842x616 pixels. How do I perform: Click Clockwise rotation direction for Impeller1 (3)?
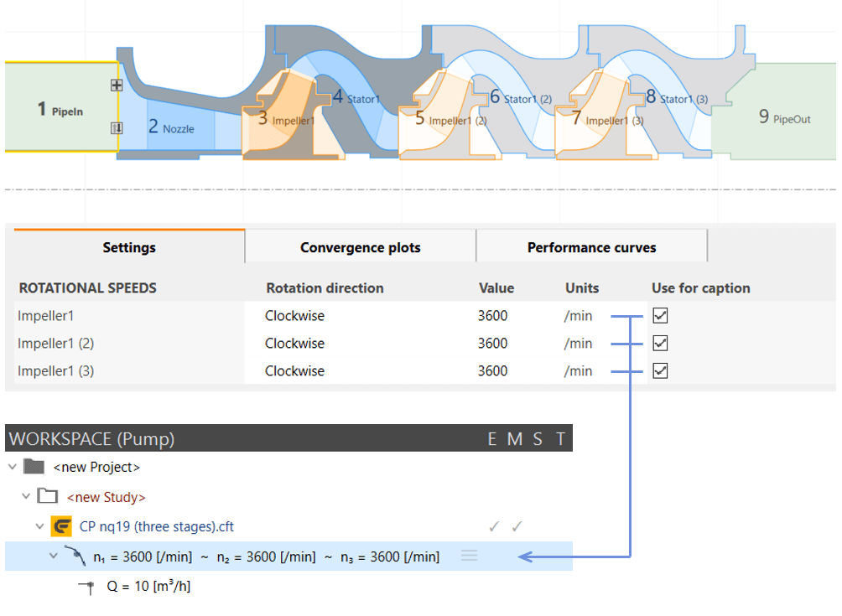(x=295, y=371)
